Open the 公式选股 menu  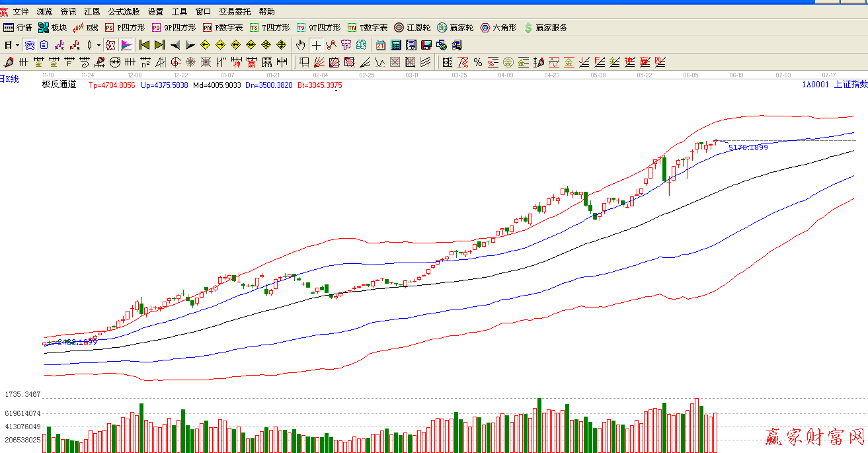[124, 12]
